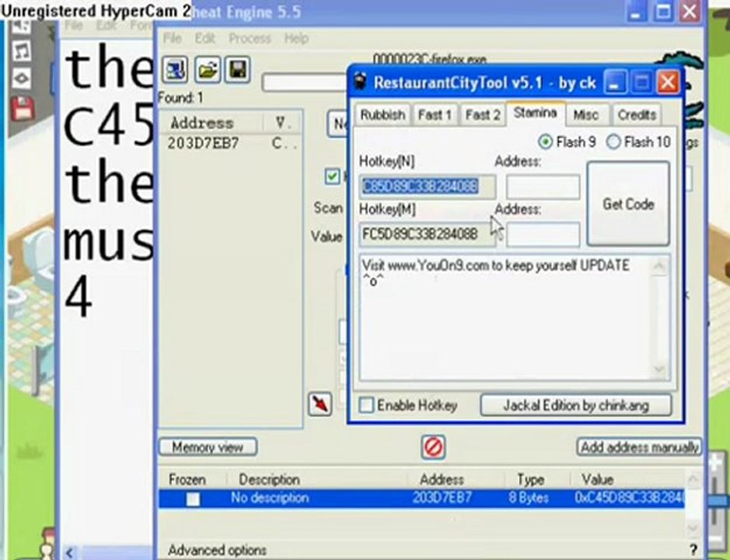
Task: Click the open file folder icon
Action: click(207, 70)
